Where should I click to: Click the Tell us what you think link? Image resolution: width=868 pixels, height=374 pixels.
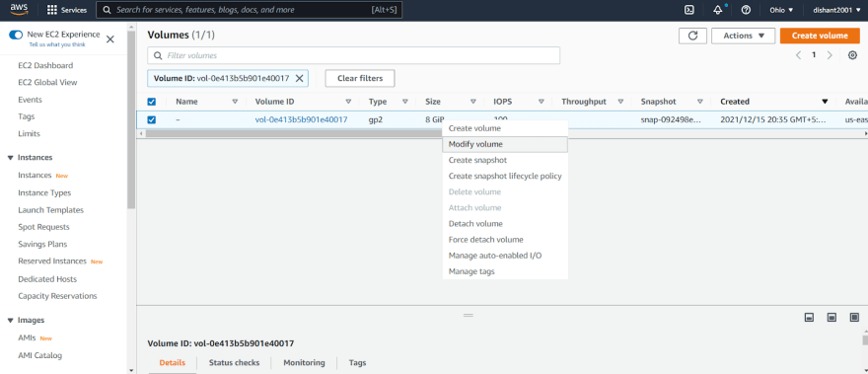(57, 44)
